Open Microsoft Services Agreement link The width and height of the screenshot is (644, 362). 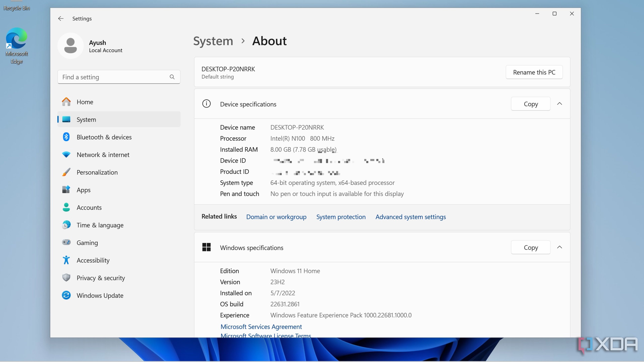coord(261,326)
